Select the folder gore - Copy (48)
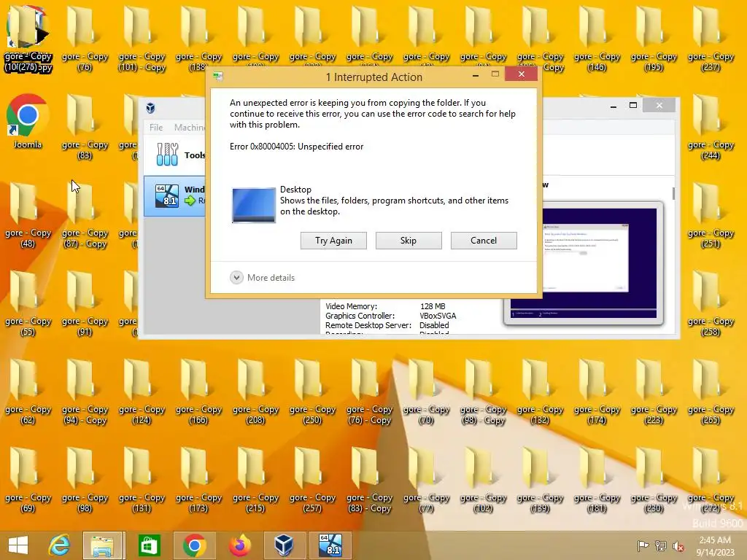Viewport: 747px width, 560px height. (x=28, y=215)
